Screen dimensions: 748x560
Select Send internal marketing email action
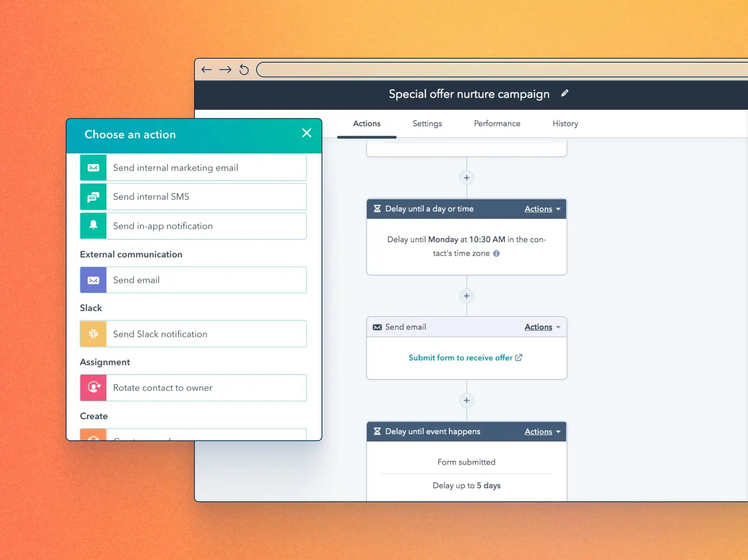coord(193,168)
